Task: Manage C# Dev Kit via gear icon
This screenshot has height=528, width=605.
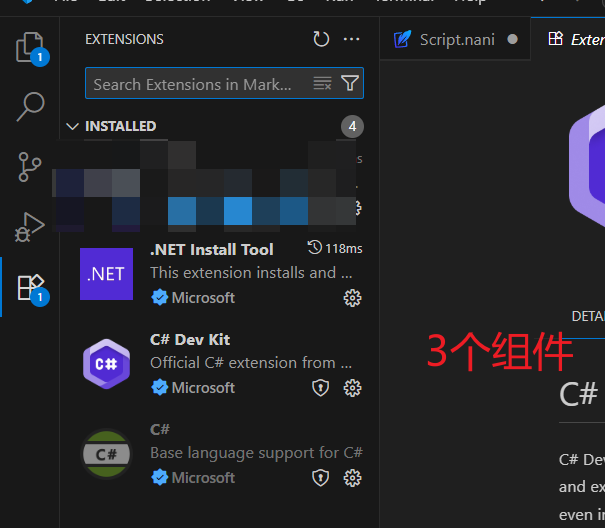Action: click(352, 388)
